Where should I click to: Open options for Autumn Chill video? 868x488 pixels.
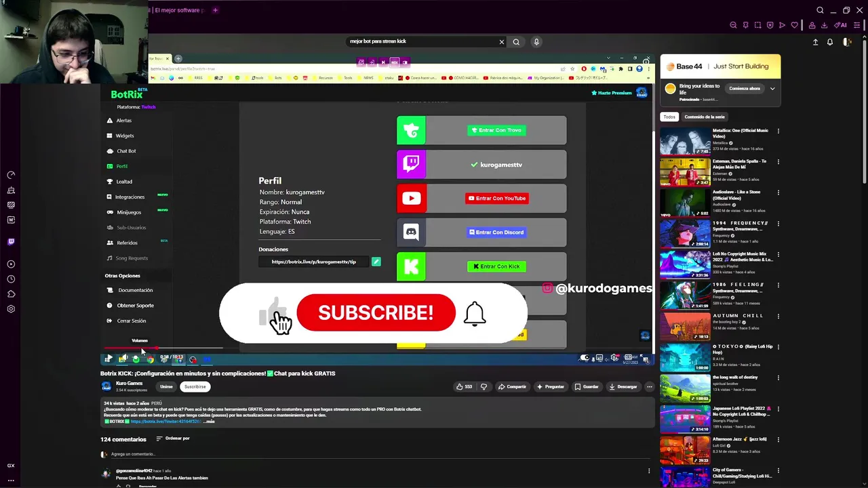778,316
